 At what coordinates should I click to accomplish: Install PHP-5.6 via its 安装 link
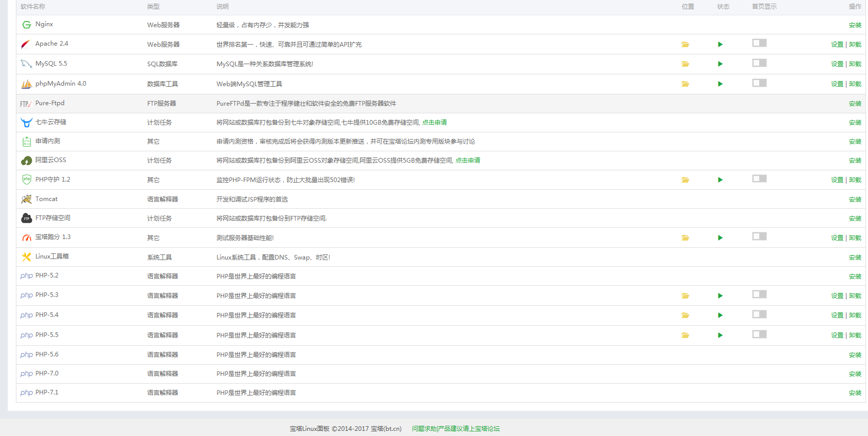pyautogui.click(x=855, y=355)
